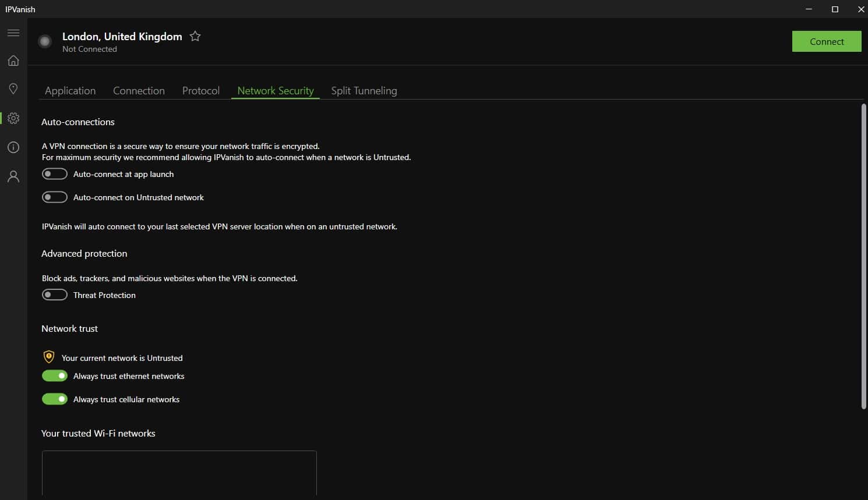The image size is (868, 500).
Task: Maximize the IPVanish window
Action: pyautogui.click(x=835, y=9)
